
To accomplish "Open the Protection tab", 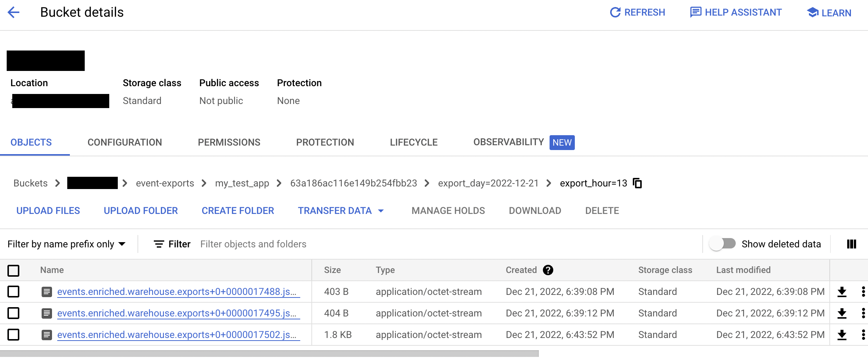I will click(x=325, y=142).
